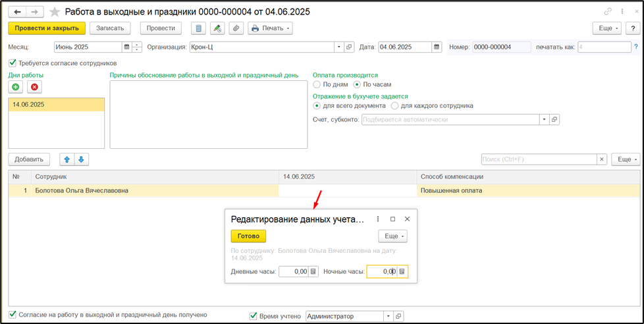Open calculator for Ночные часы field
This screenshot has height=324, width=644.
(402, 271)
